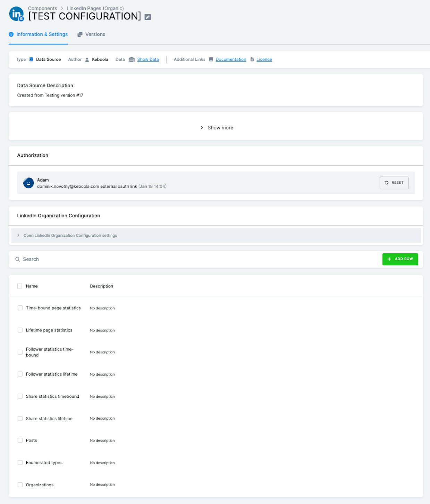
Task: Open the Organizations row name
Action: [x=40, y=485]
